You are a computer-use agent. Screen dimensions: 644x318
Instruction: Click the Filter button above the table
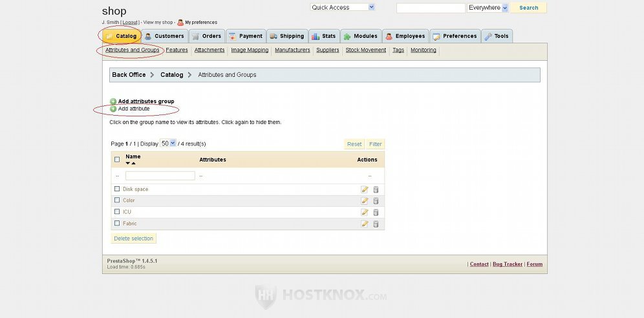coord(375,144)
